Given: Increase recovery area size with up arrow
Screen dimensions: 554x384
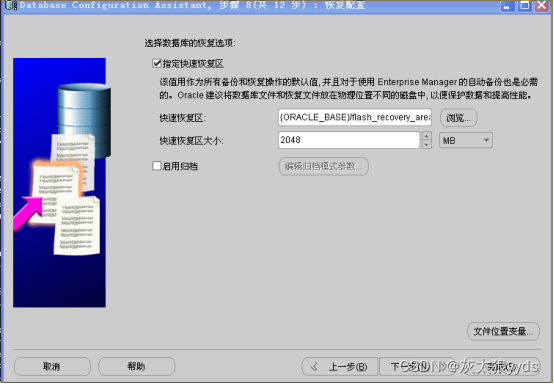Looking at the screenshot, I should point(427,136).
